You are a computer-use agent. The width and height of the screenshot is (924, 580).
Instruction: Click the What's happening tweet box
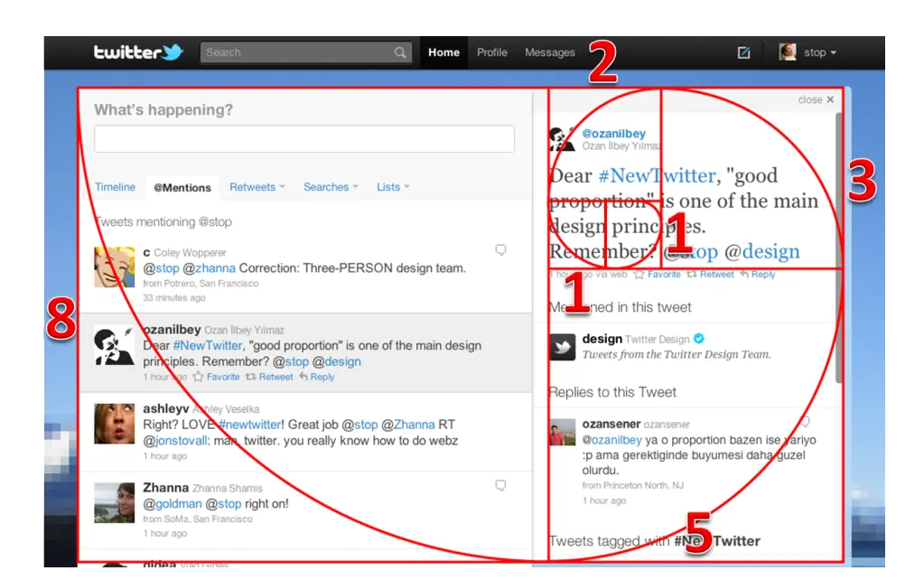[x=304, y=138]
